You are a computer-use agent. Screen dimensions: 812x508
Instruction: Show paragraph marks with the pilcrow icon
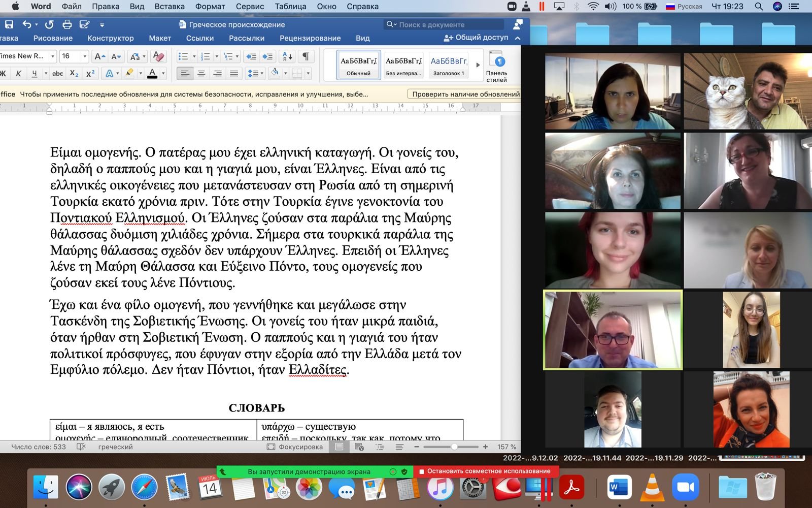point(306,56)
